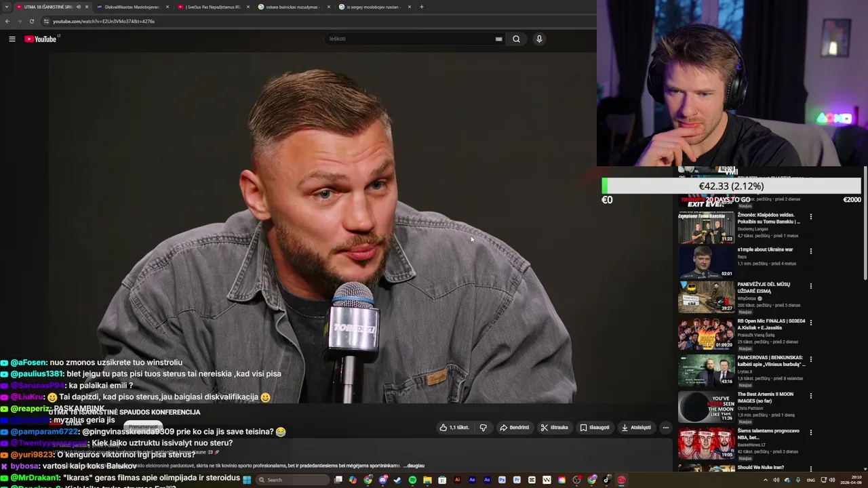
Task: Open a new browser tab with plus
Action: (x=421, y=7)
